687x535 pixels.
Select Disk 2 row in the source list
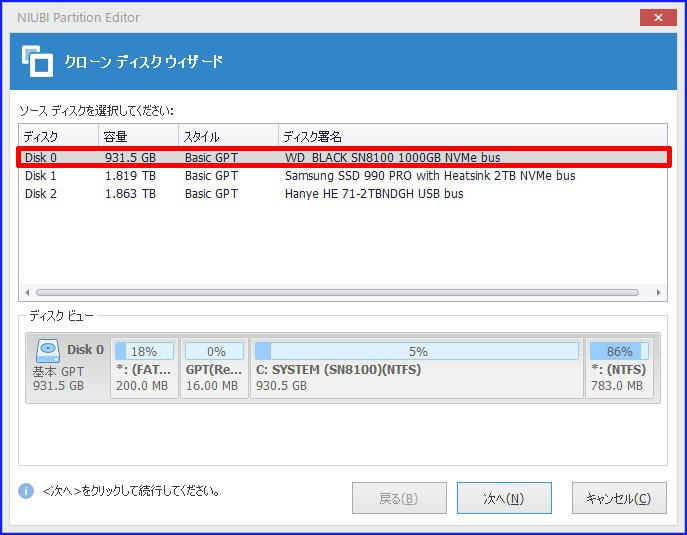point(344,194)
